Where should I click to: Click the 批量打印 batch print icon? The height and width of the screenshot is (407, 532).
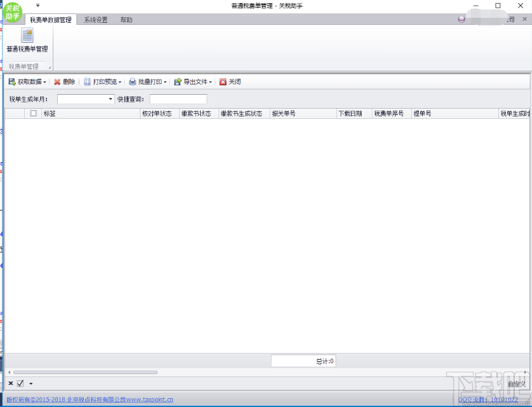coord(132,81)
